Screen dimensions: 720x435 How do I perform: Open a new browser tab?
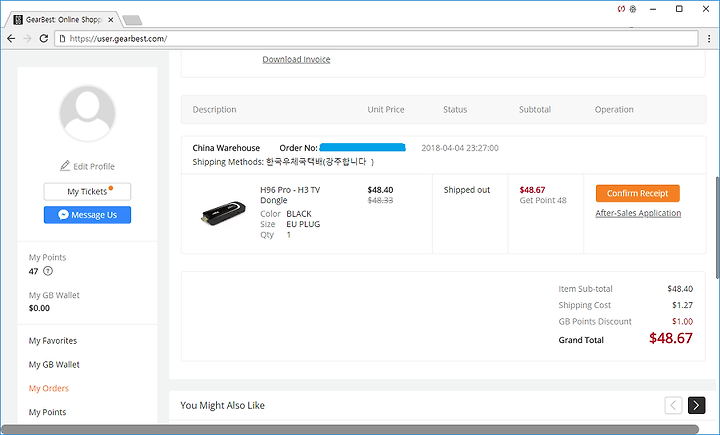click(x=132, y=20)
